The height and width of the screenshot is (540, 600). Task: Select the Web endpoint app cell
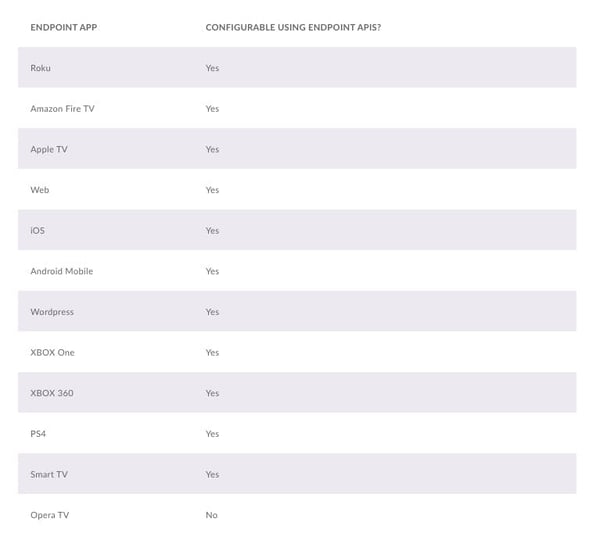tap(40, 190)
